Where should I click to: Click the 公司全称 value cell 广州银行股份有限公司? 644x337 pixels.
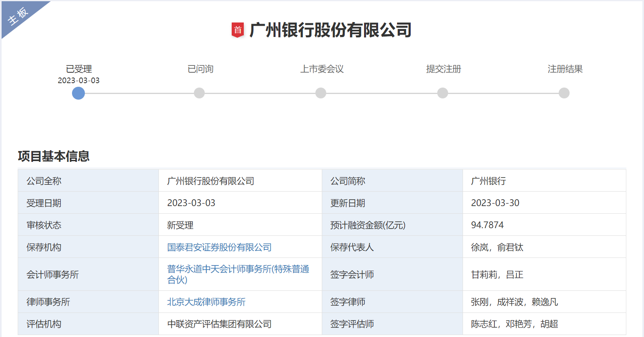pos(240,181)
